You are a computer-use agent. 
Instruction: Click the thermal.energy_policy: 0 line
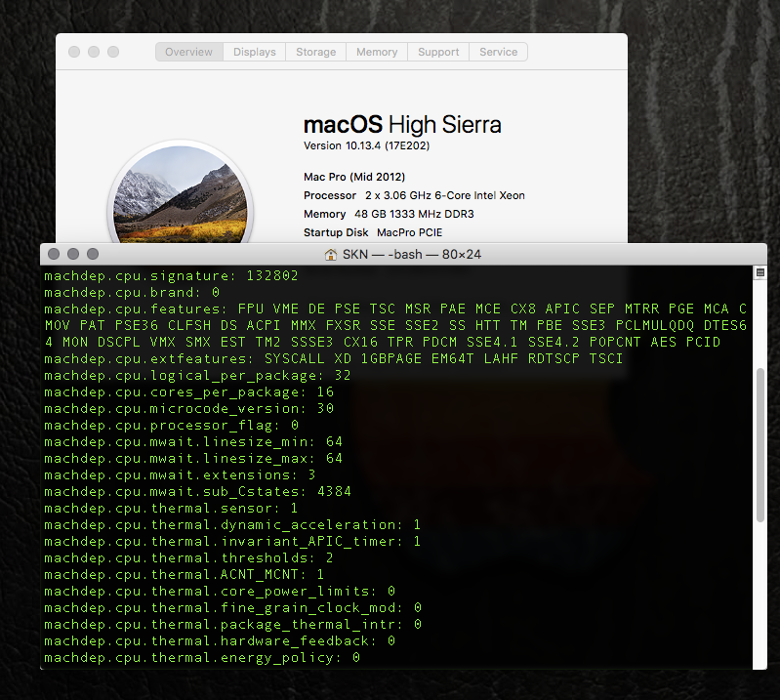pos(202,658)
